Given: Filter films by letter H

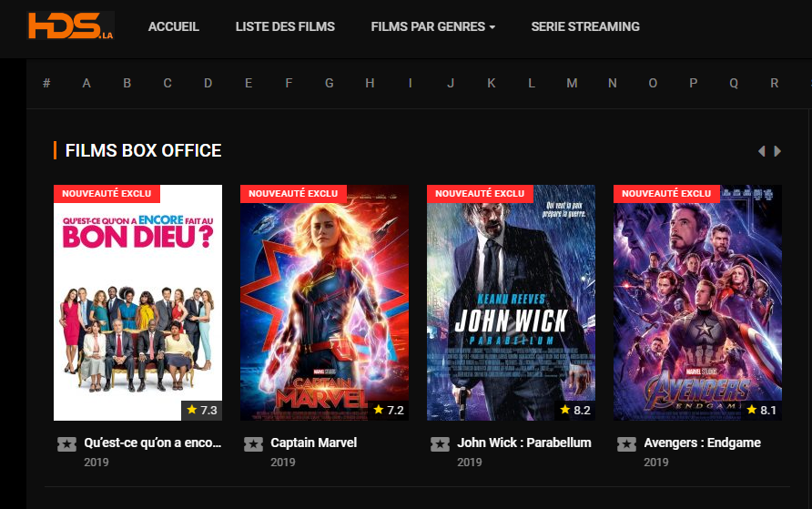Looking at the screenshot, I should click(x=370, y=83).
